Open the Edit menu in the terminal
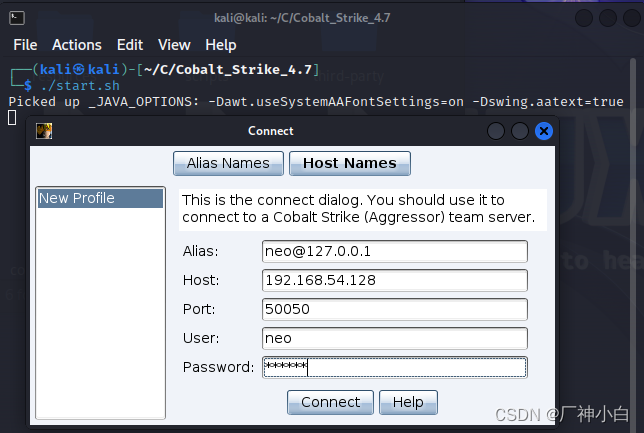This screenshot has width=644, height=433. [130, 45]
